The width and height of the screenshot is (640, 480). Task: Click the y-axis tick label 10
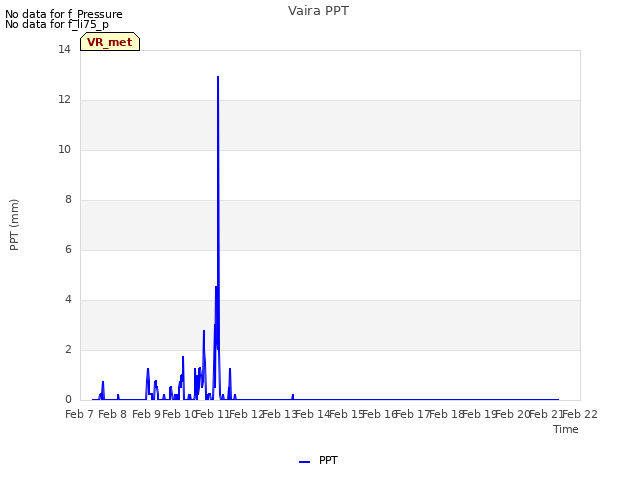[64, 149]
